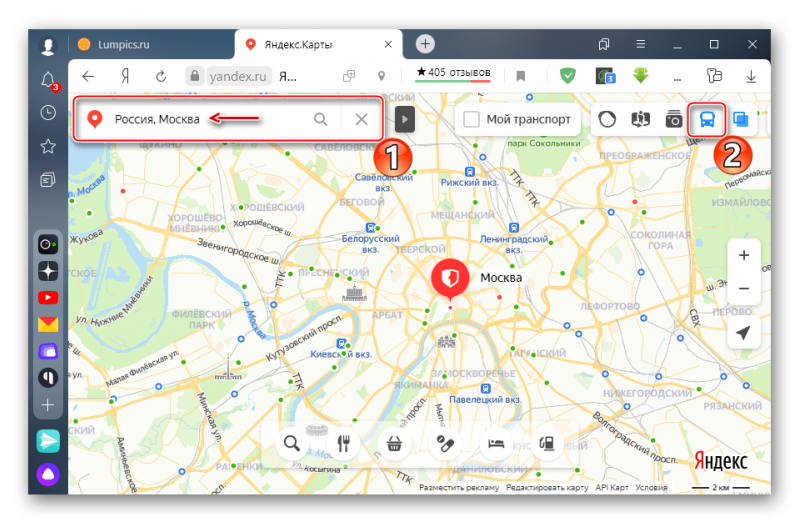The height and width of the screenshot is (527, 800).
Task: Toggle the traffic layer icon
Action: coord(607,119)
